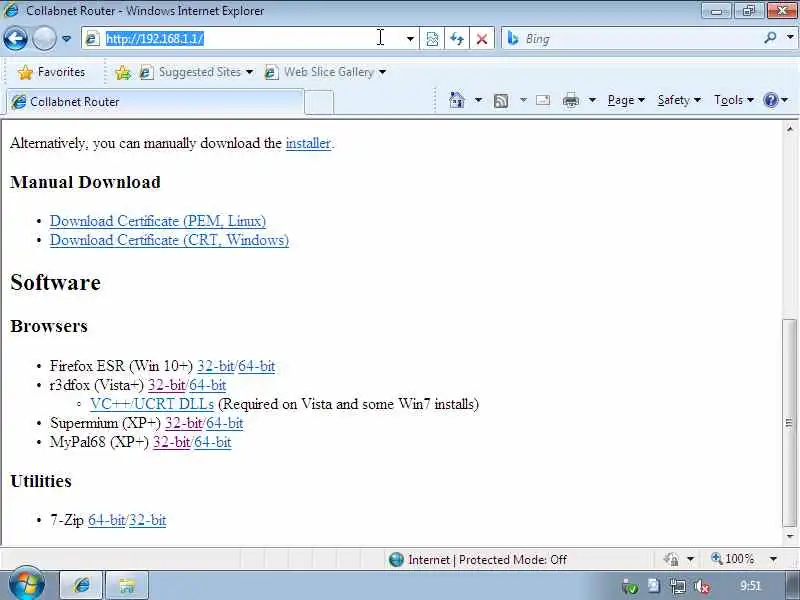This screenshot has width=800, height=600.
Task: Download Supermium 32-bit
Action: tap(184, 423)
